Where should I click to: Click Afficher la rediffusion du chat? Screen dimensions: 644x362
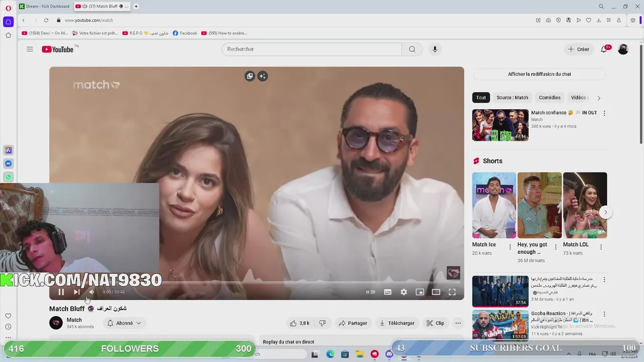539,74
